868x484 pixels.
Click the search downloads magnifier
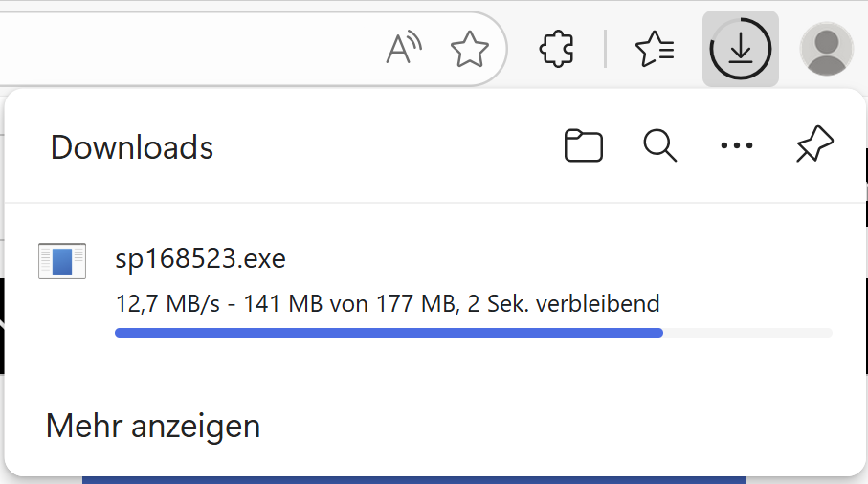point(659,146)
